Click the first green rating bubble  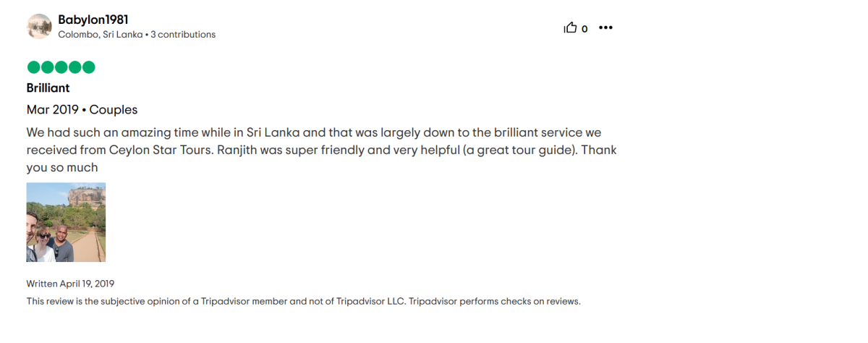tap(33, 67)
